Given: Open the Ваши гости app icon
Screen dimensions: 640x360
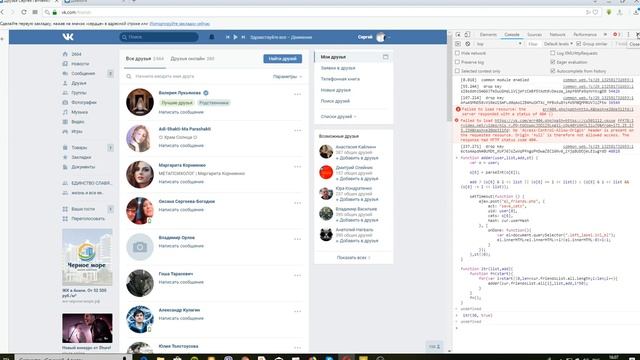Looking at the screenshot, I should (65, 209).
